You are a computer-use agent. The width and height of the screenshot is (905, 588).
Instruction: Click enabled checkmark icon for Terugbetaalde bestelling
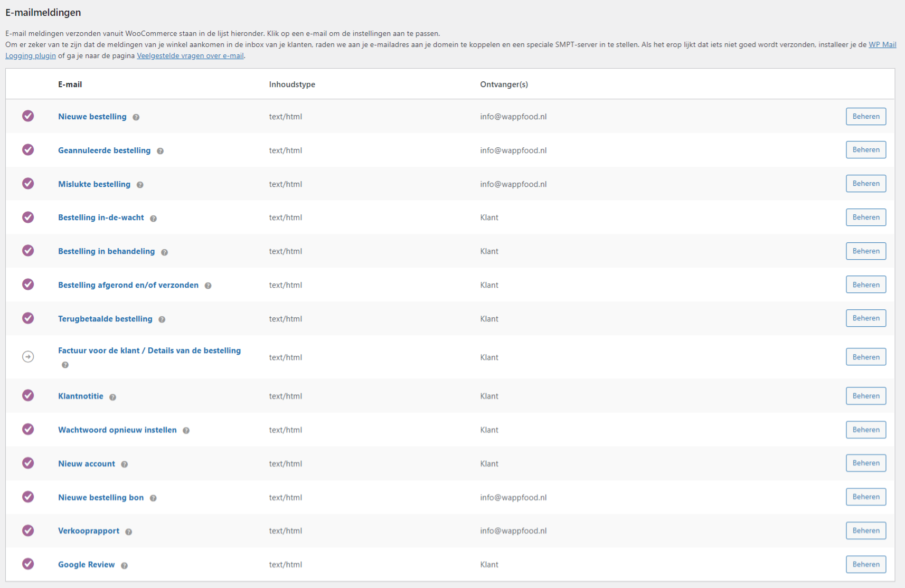point(28,318)
